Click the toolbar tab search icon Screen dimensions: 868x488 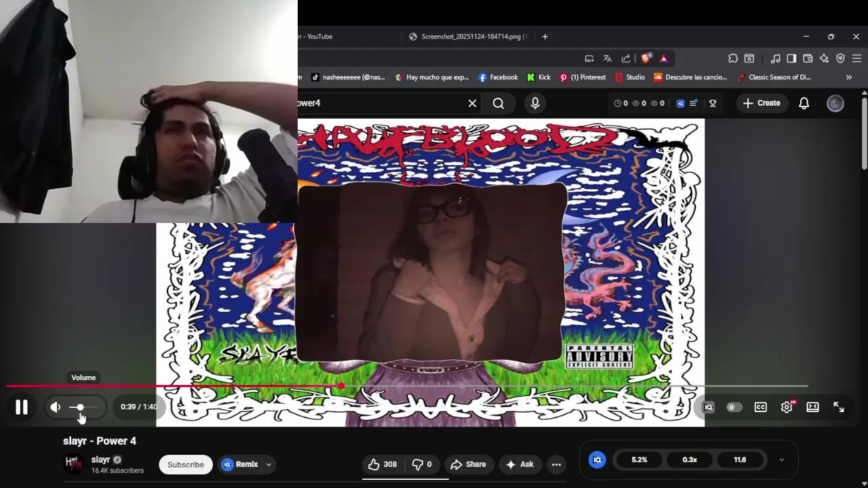[x=749, y=58]
